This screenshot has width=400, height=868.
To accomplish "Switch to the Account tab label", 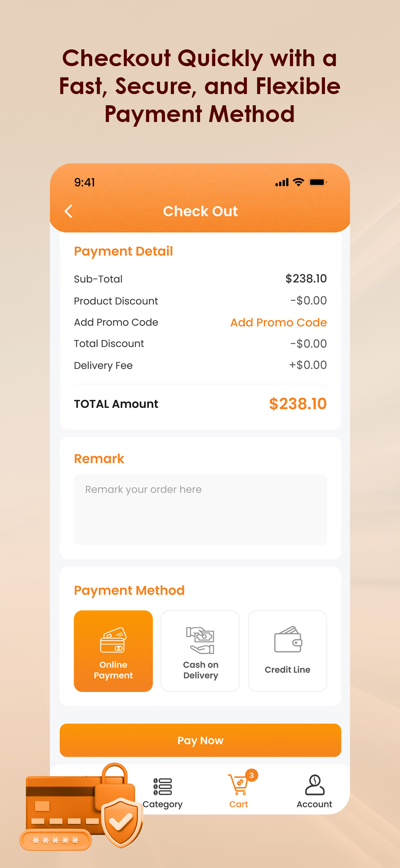I will coord(314,804).
